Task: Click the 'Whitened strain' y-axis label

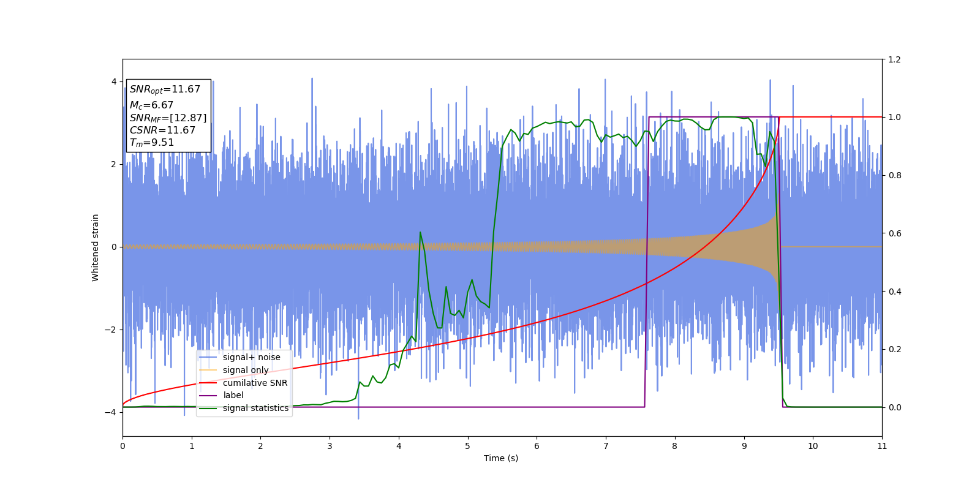Action: coord(96,247)
